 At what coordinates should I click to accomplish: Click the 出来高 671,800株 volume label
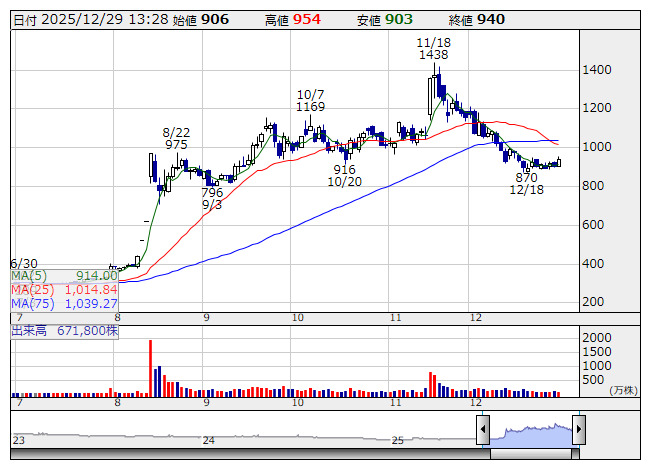point(65,331)
